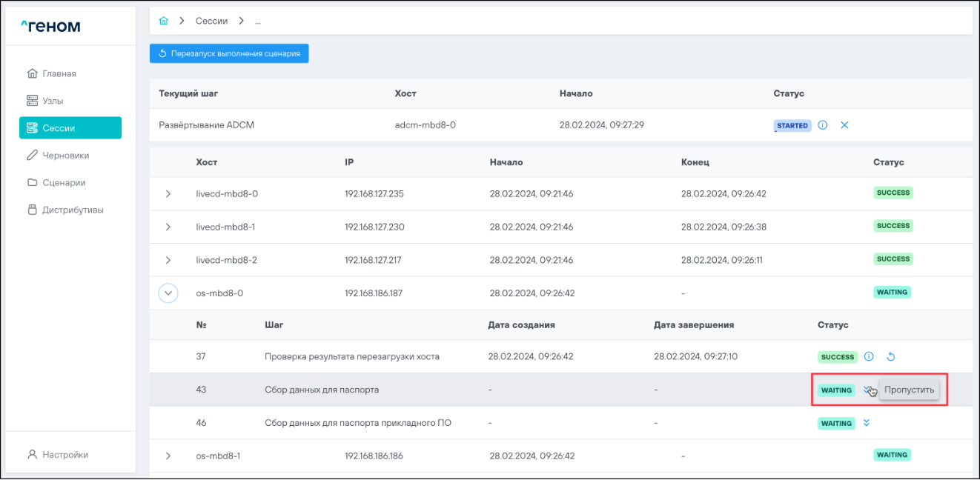This screenshot has width=980, height=480.
Task: Open Дистрибутивы section
Action: 72,210
